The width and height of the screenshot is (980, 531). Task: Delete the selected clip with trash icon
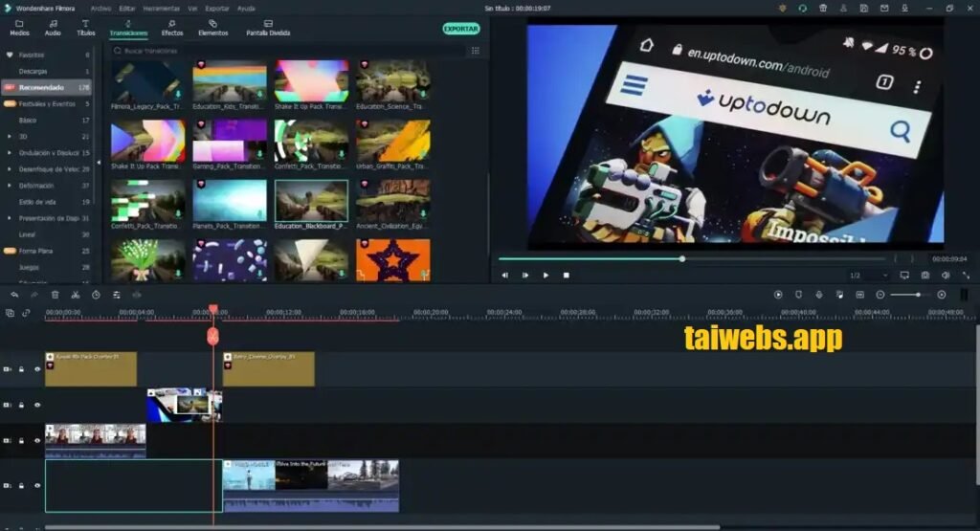click(x=55, y=295)
